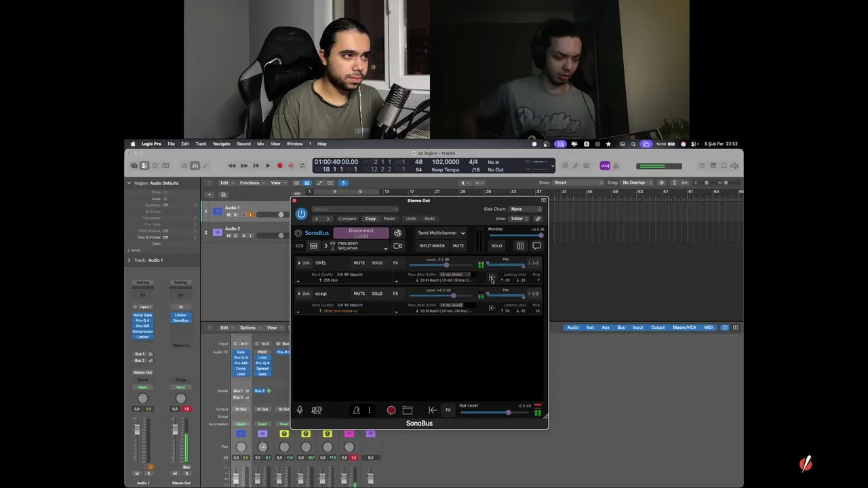
Task: Click Copy in plugin header
Action: click(x=370, y=219)
